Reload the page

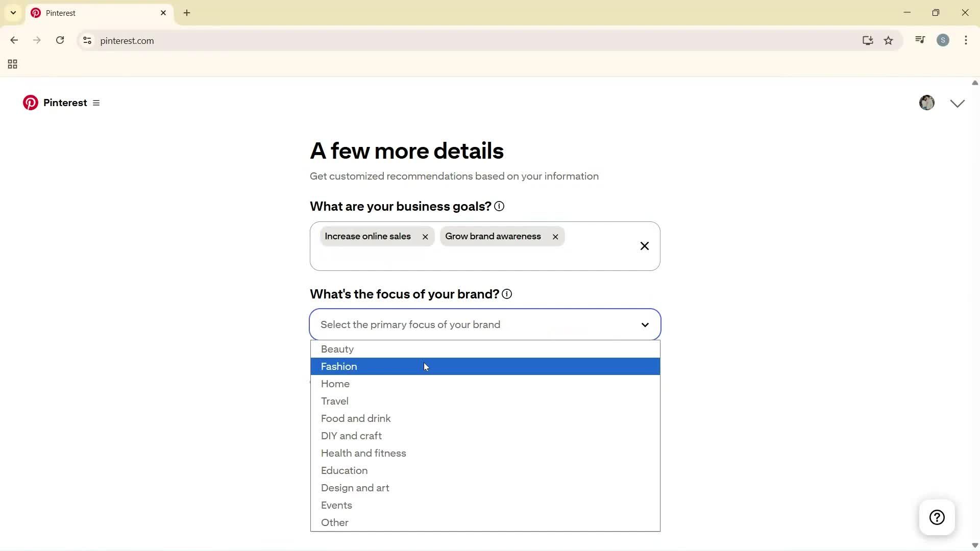click(x=60, y=40)
